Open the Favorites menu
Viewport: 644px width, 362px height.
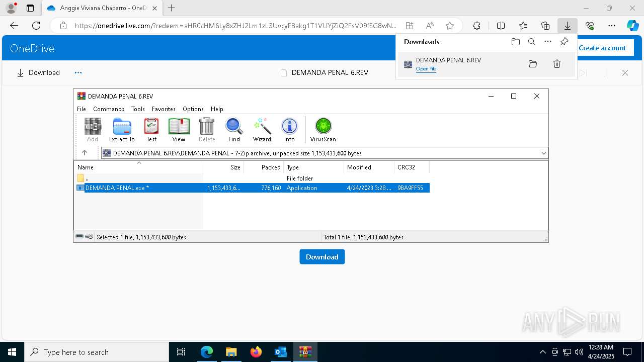164,109
